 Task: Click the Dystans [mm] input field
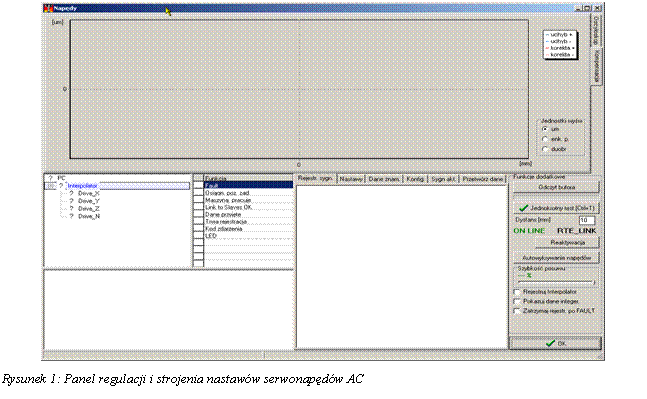(586, 220)
